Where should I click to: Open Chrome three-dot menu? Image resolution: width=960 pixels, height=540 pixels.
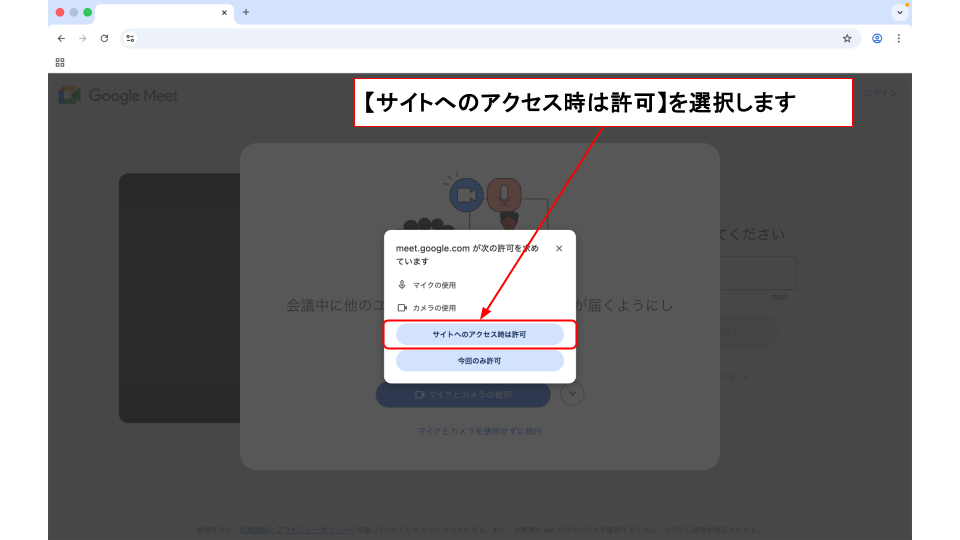[898, 38]
